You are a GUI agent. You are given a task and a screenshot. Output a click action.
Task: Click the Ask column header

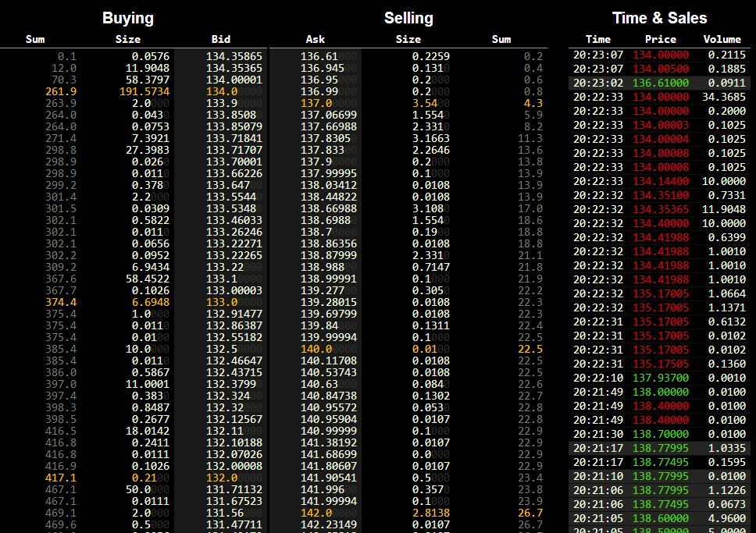point(316,40)
